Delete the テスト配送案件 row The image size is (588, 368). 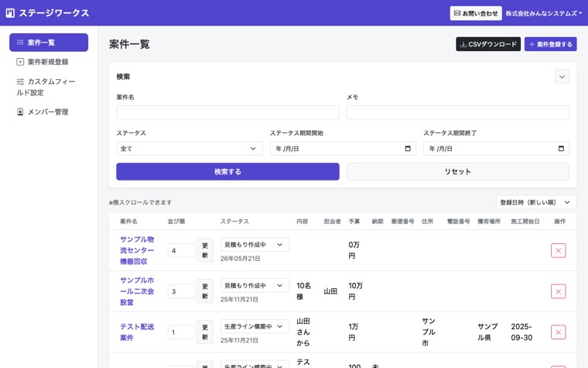pyautogui.click(x=558, y=332)
